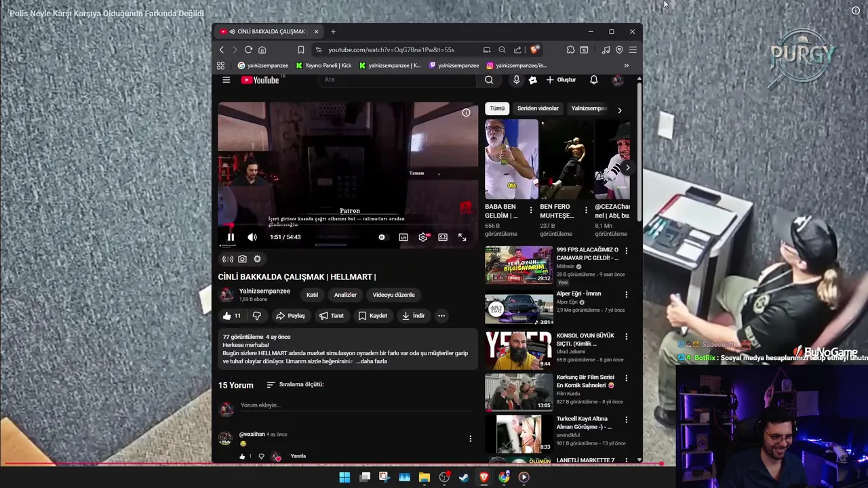The width and height of the screenshot is (868, 488).
Task: Click the Katıl join button
Action: pos(312,295)
